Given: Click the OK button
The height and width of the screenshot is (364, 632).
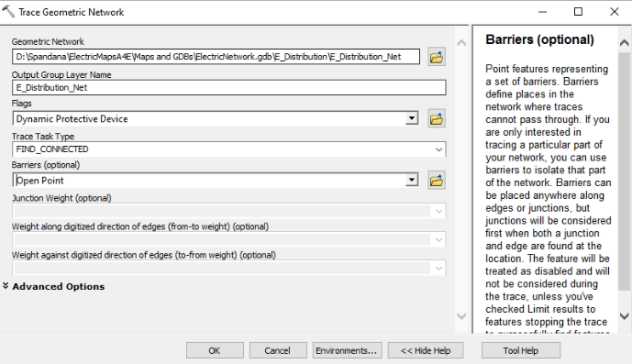Looking at the screenshot, I should pyautogui.click(x=215, y=350).
